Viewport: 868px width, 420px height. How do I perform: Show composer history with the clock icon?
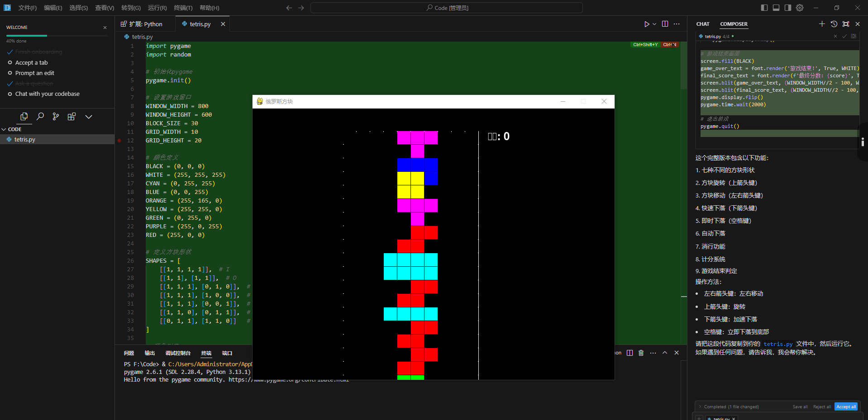click(x=834, y=24)
